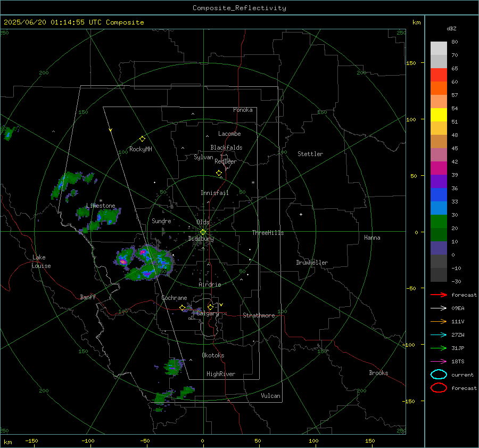Click the Strathmore town label
Viewport: 479px width, 448px height.
pyautogui.click(x=259, y=315)
